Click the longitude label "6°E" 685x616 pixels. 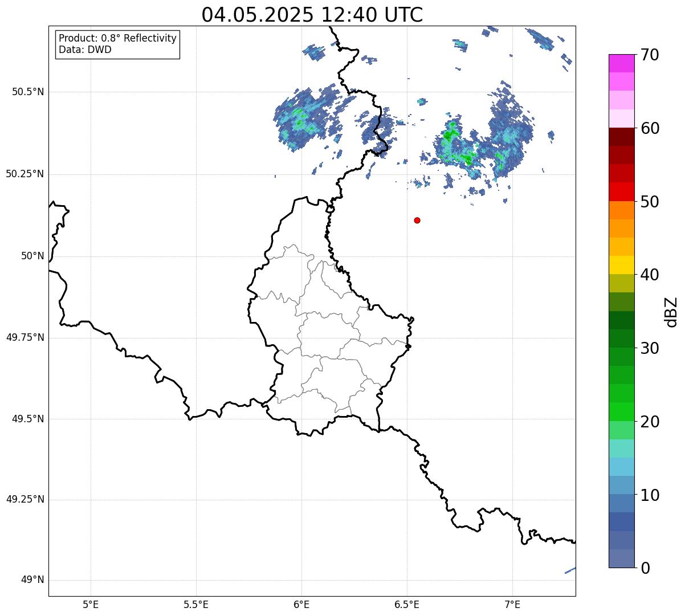pos(301,604)
